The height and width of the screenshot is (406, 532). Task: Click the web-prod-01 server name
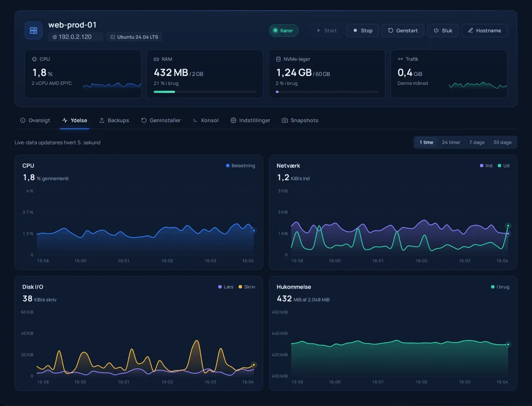pyautogui.click(x=72, y=25)
